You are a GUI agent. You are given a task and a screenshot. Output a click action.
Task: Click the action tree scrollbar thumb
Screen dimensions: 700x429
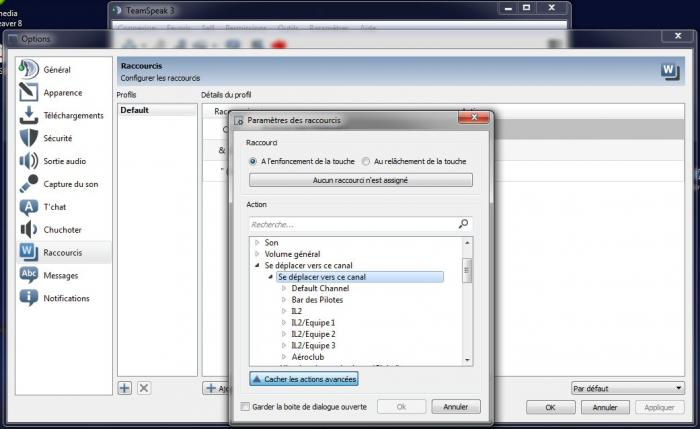[x=467, y=270]
